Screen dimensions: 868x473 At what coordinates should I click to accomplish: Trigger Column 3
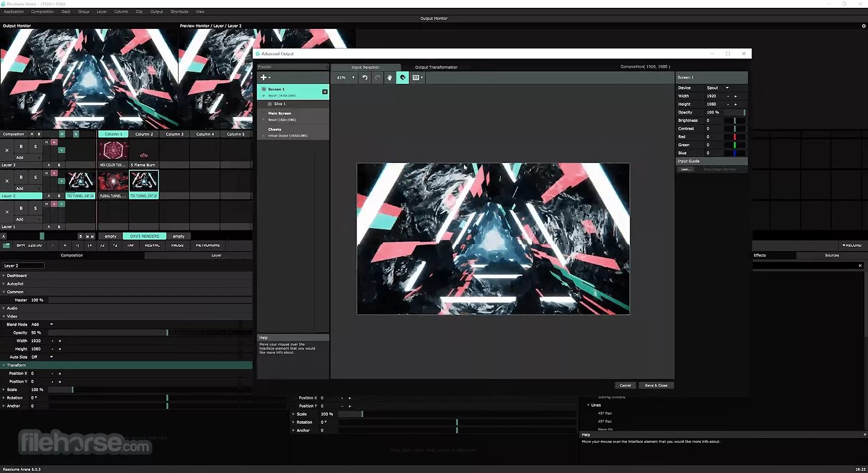(x=174, y=134)
